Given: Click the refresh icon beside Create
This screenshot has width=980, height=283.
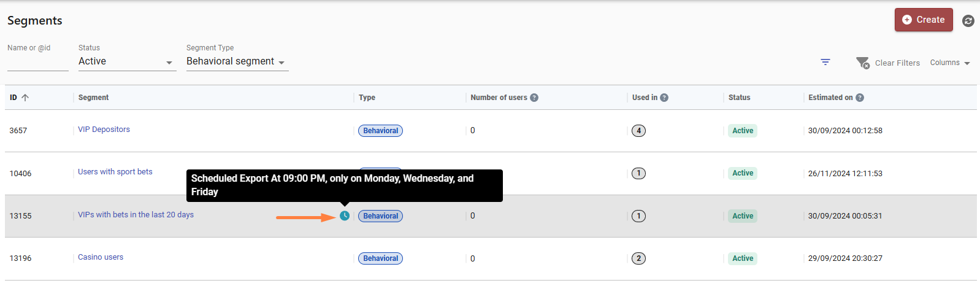Looking at the screenshot, I should 968,21.
